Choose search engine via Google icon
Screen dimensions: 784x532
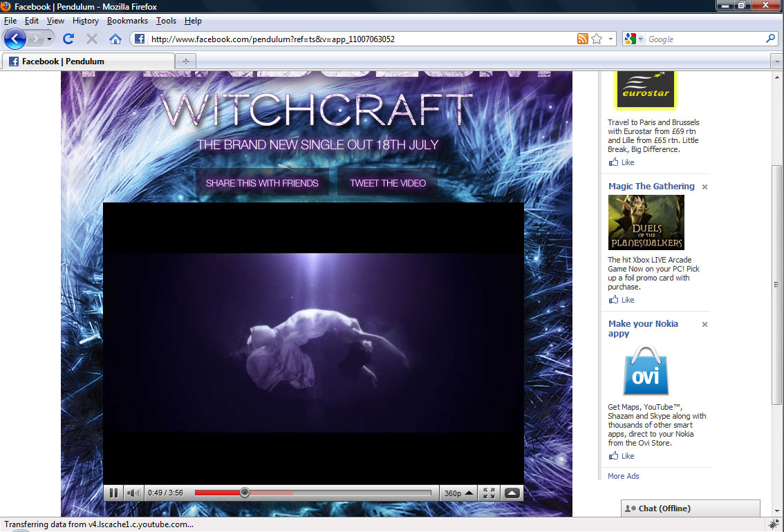pos(631,39)
